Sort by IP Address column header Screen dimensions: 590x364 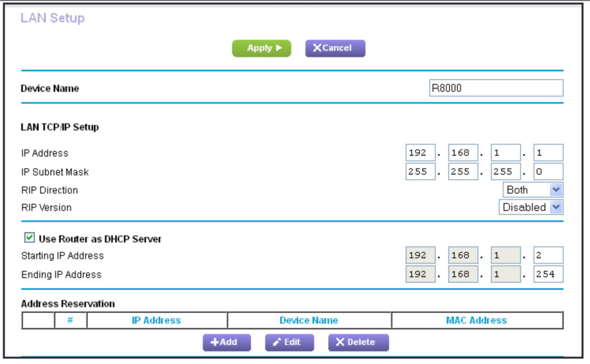(x=156, y=320)
